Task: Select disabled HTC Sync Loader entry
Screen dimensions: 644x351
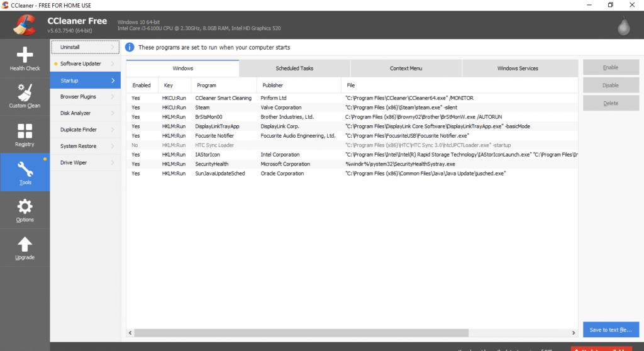Action: click(352, 145)
